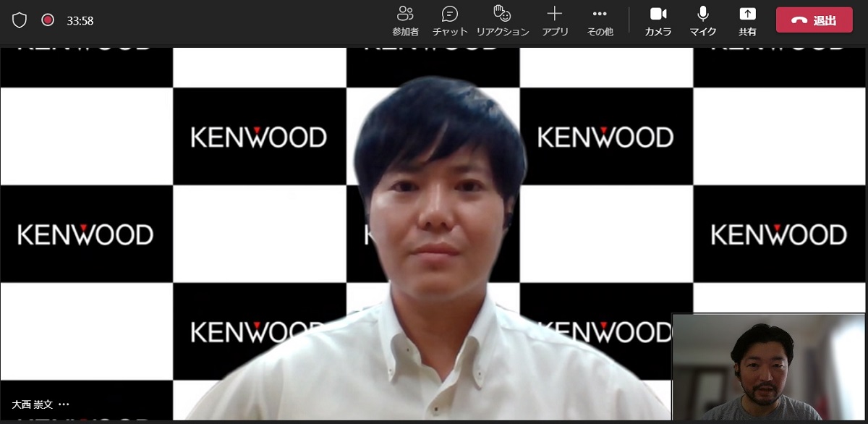Click the 33:58 call timer
The height and width of the screenshot is (424, 868).
pyautogui.click(x=80, y=21)
